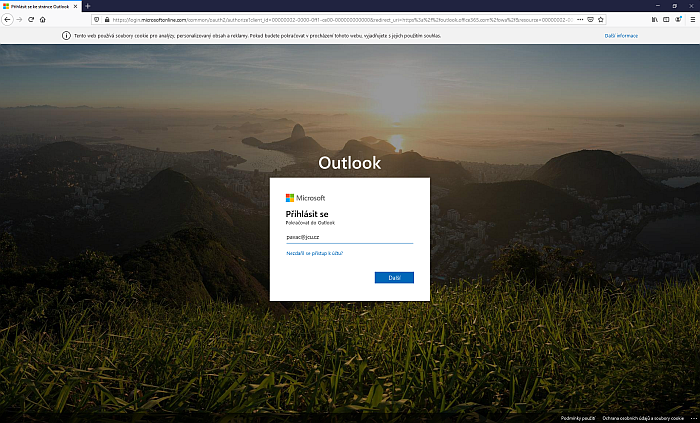This screenshot has height=423, width=700.
Task: Open Firefox hamburger menu
Action: [693, 20]
